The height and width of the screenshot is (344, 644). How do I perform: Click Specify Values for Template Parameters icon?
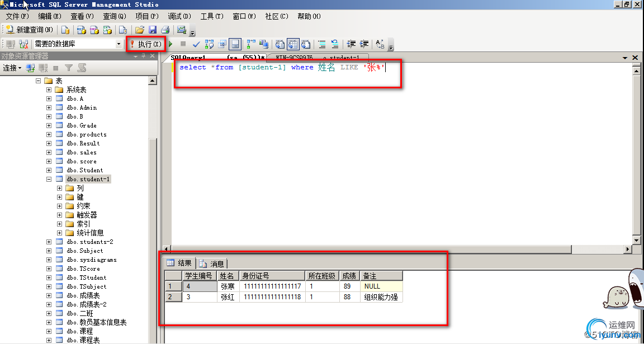[x=380, y=44]
